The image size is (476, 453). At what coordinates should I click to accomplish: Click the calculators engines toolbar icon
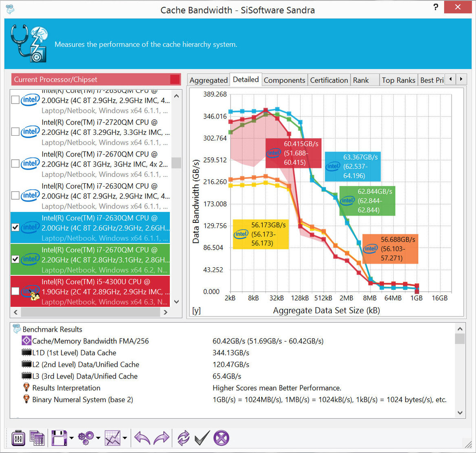37,438
